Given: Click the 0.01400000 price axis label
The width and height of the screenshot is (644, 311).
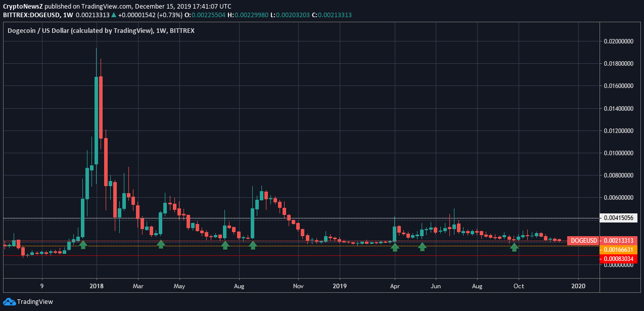Looking at the screenshot, I should pos(619,108).
